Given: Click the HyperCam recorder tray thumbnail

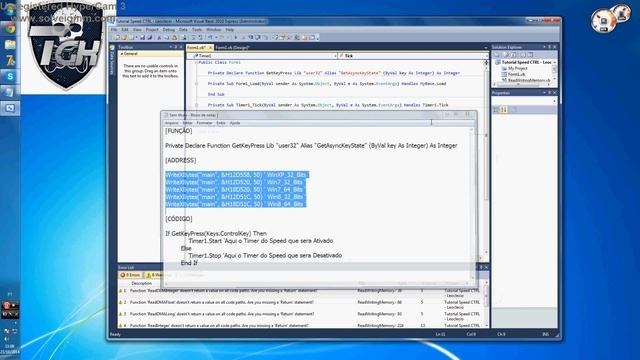Looking at the screenshot, I should 10,310.
